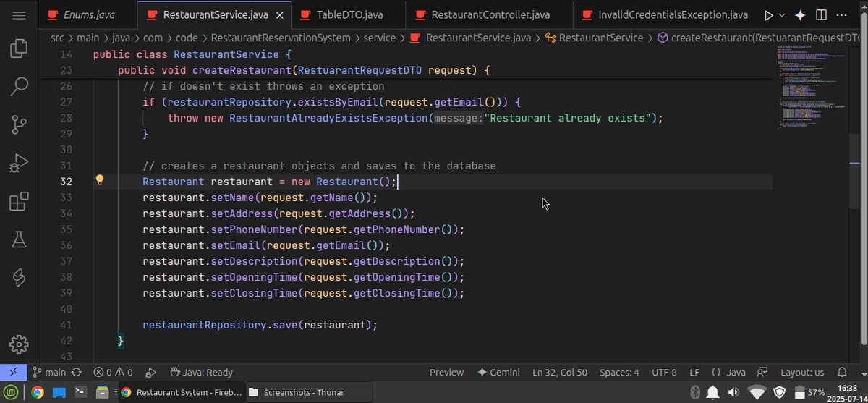
Task: Open the errors and warnings problems indicator
Action: [x=113, y=372]
